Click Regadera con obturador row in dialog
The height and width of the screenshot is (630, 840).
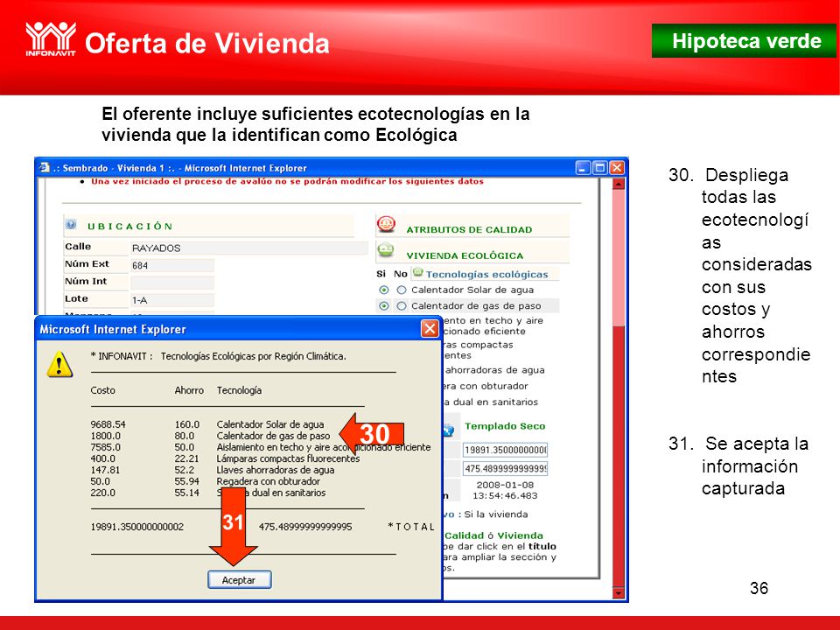tap(268, 481)
